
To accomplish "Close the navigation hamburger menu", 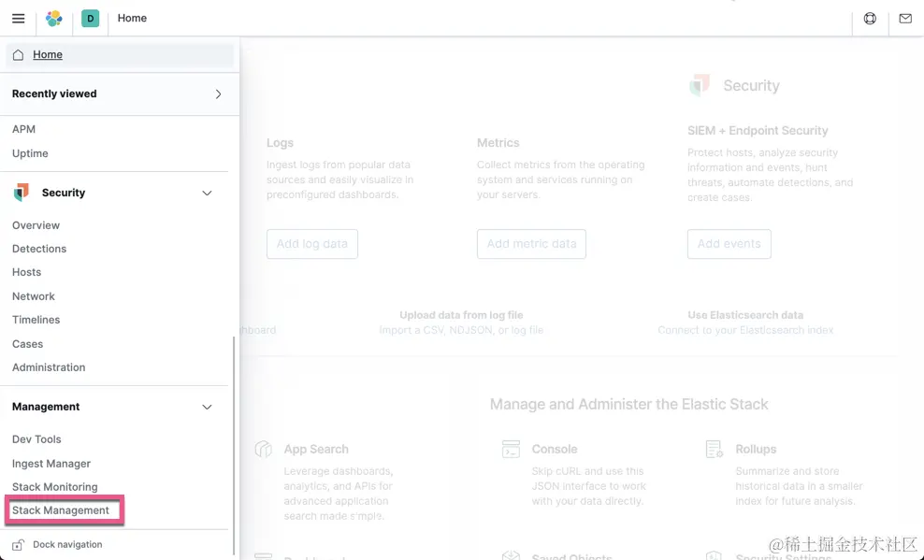I will click(x=19, y=19).
